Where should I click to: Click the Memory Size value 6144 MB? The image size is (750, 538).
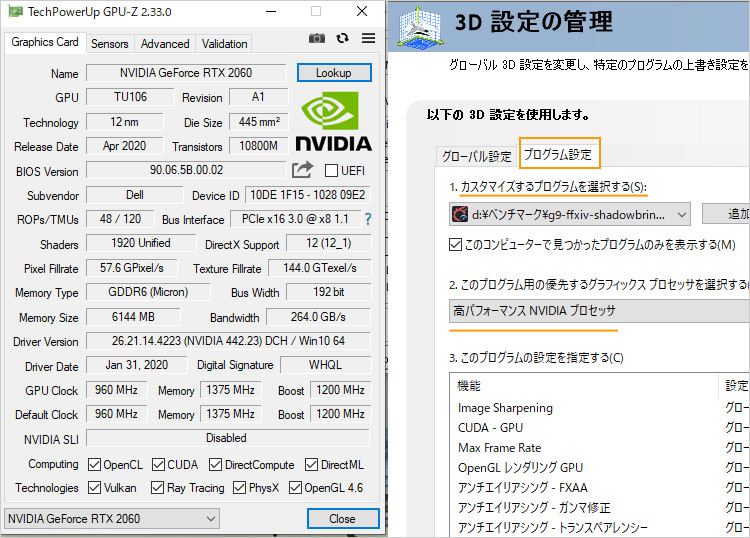pyautogui.click(x=133, y=317)
